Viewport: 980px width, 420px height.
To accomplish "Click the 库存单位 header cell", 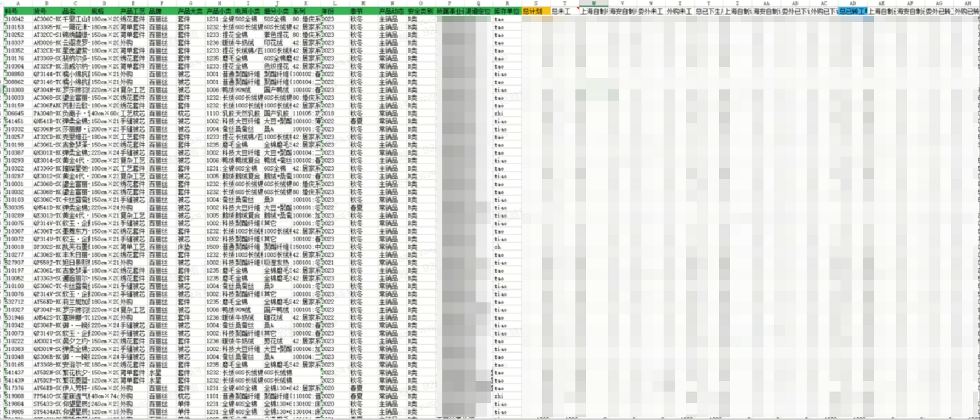I will [506, 11].
